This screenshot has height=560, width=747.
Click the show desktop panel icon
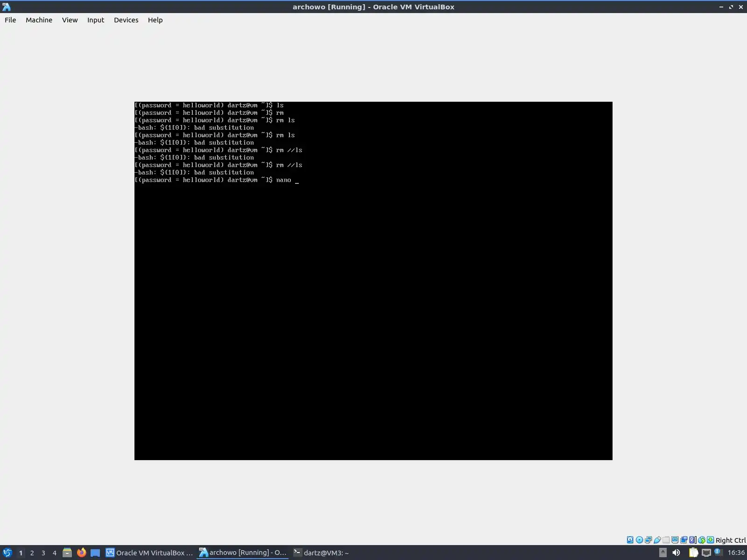coord(95,553)
